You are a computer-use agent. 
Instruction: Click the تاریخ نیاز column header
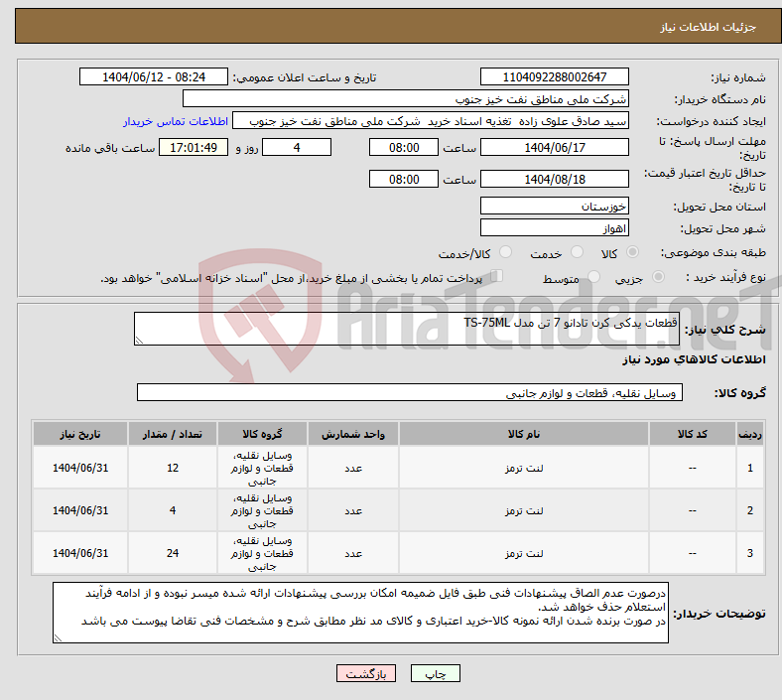click(x=80, y=434)
